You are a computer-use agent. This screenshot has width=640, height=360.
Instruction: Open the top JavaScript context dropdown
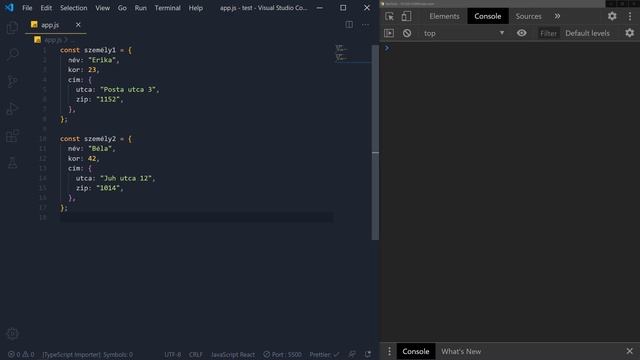point(464,33)
